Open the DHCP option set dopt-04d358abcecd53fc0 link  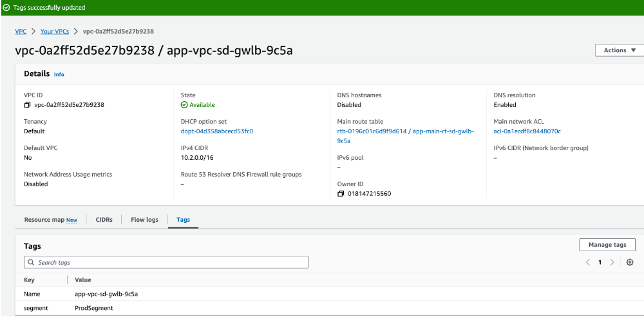217,131
